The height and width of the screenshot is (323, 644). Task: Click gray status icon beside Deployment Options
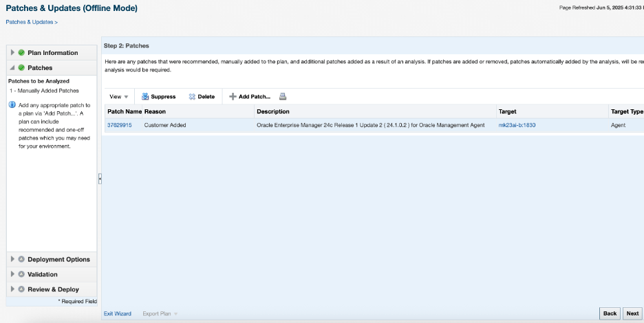click(21, 260)
